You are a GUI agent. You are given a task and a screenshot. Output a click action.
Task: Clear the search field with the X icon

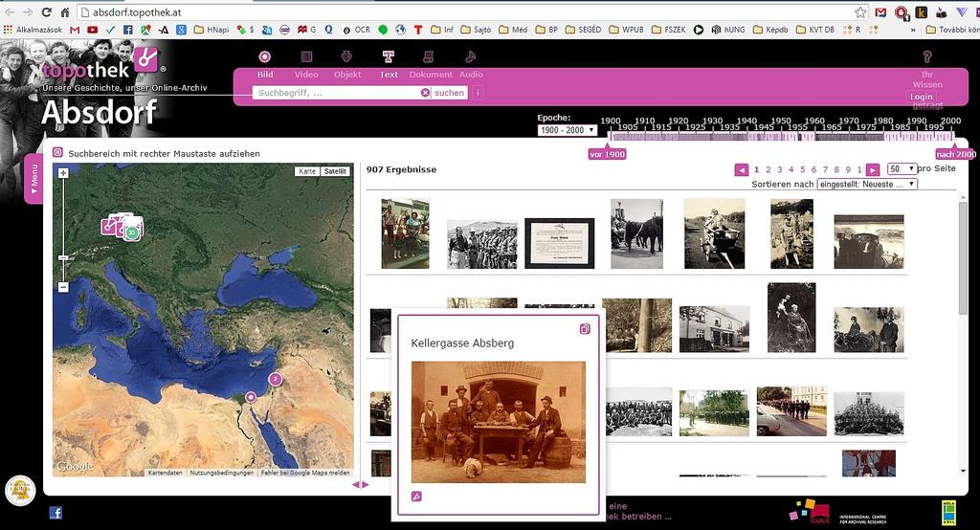click(x=425, y=93)
